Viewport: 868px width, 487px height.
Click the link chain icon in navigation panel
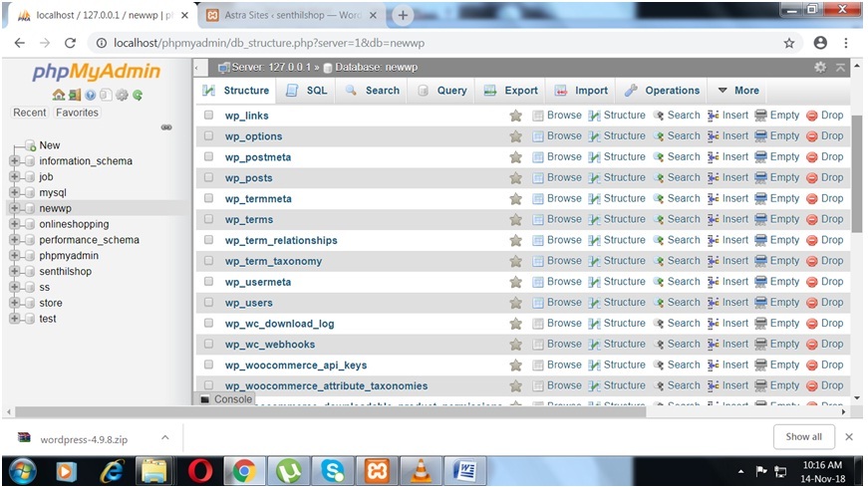[166, 127]
